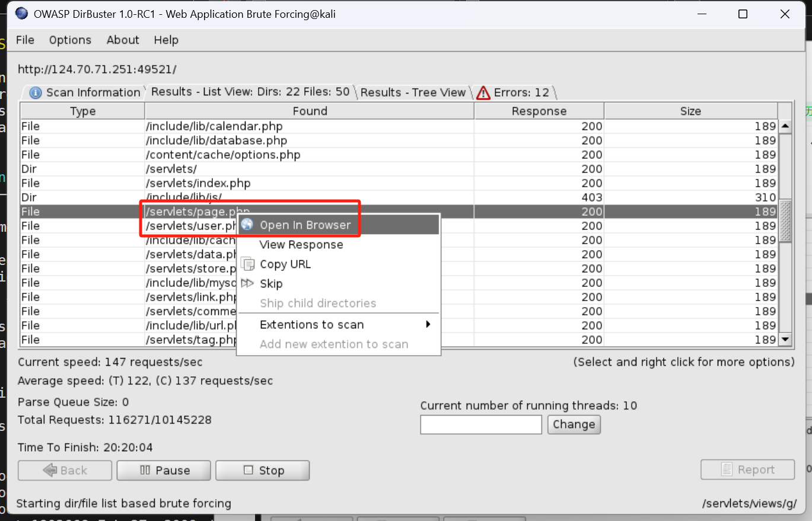Click the Change threads button
Image resolution: width=812 pixels, height=521 pixels.
click(x=574, y=424)
